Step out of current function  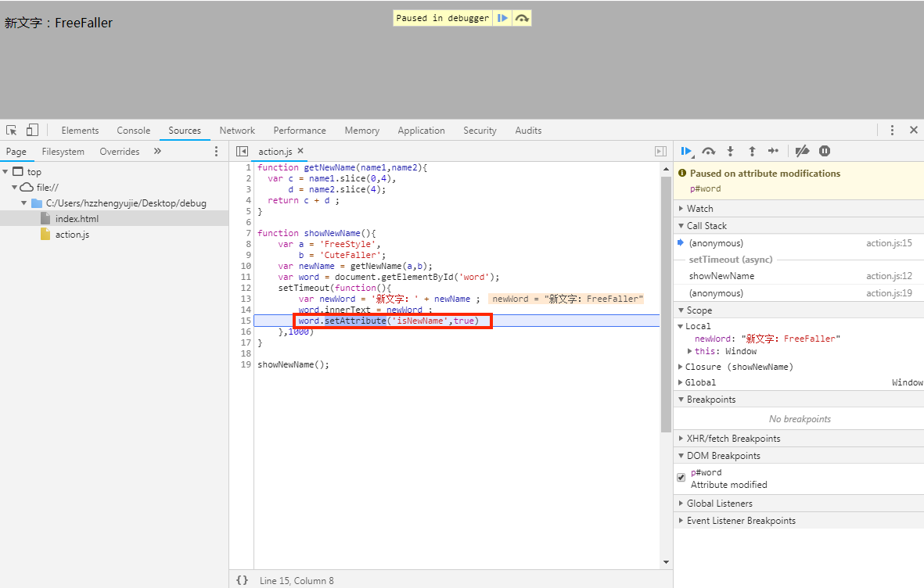point(752,151)
